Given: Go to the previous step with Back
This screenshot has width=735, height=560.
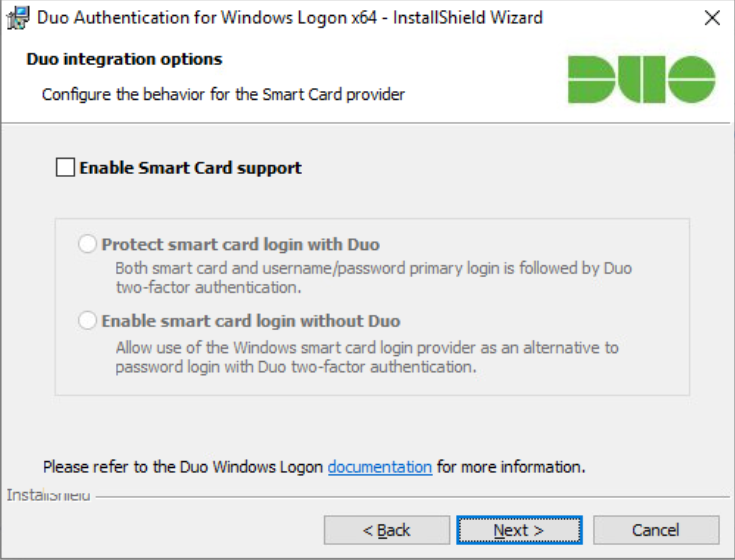Looking at the screenshot, I should [387, 530].
